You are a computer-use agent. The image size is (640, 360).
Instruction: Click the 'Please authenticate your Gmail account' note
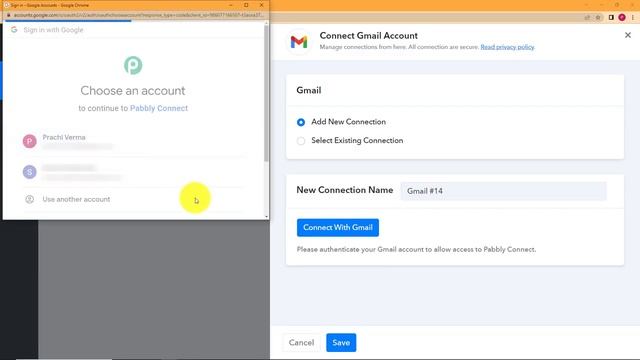click(416, 249)
